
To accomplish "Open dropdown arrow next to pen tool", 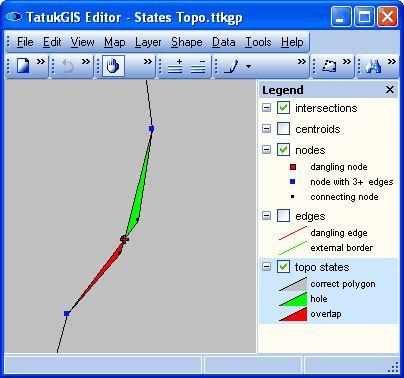I will coord(248,66).
